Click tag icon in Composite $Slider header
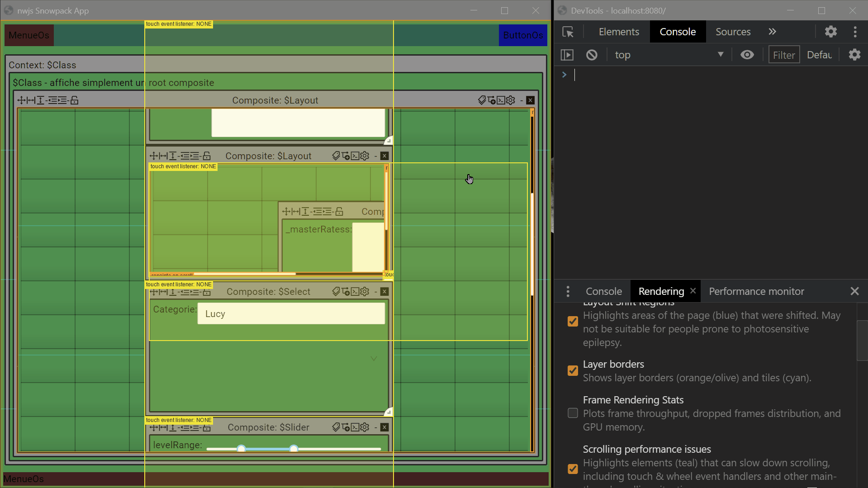Screen dimensions: 868x488 tap(336, 427)
